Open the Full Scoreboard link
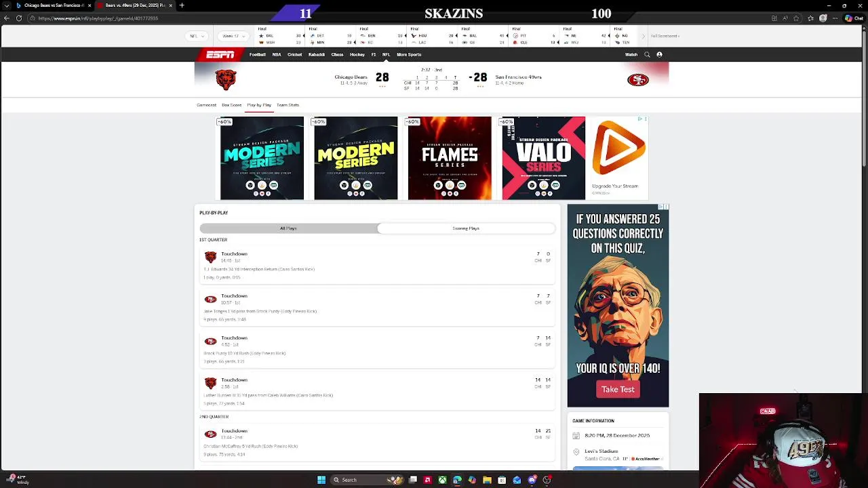Image resolution: width=868 pixels, height=488 pixels. pos(665,36)
